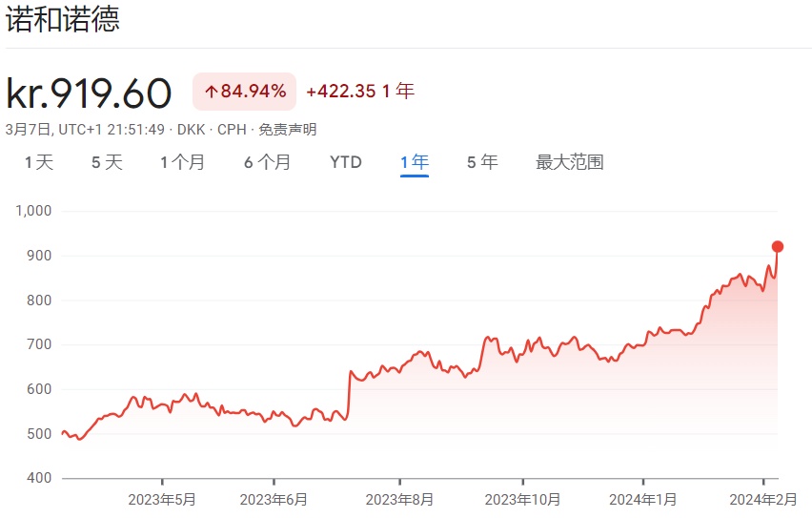
Task: Click the active 1年 tab
Action: 415,162
